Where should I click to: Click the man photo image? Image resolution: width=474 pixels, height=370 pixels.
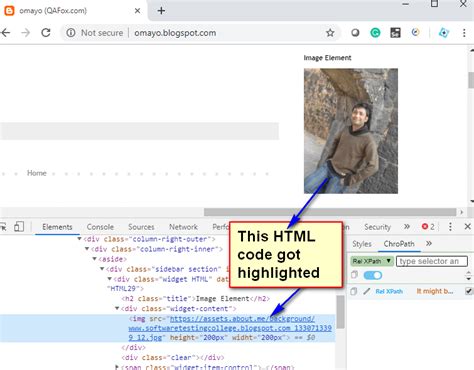[x=351, y=131]
